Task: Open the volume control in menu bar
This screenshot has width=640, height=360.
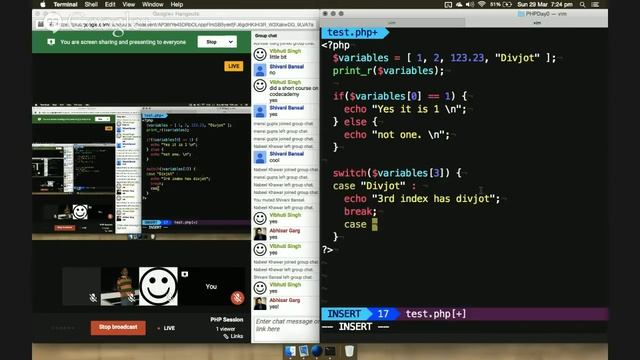Action: (470, 4)
